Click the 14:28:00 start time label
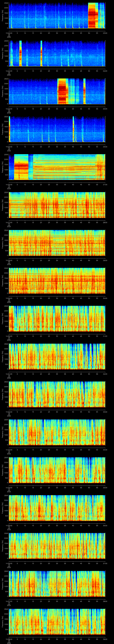The width and height of the screenshot is (114, 644). [9, 260]
